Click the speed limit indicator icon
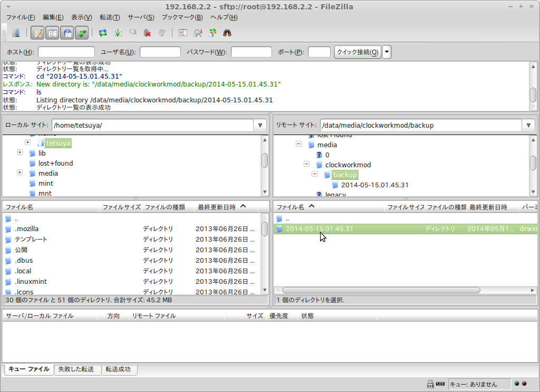This screenshot has width=540, height=392. [x=440, y=384]
